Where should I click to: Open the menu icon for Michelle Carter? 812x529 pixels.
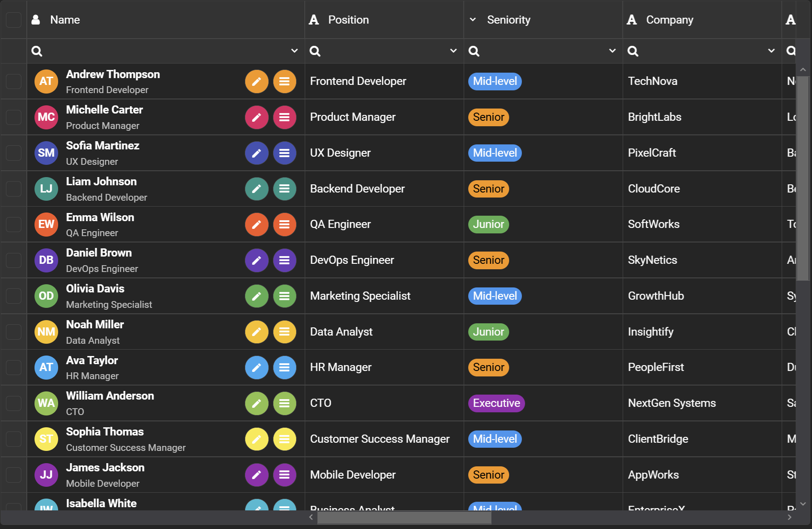tap(284, 117)
